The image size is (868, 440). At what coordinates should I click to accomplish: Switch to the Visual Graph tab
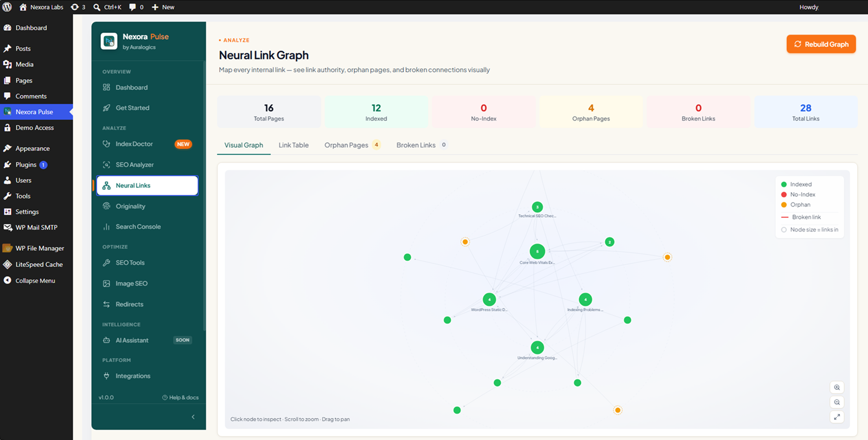243,145
